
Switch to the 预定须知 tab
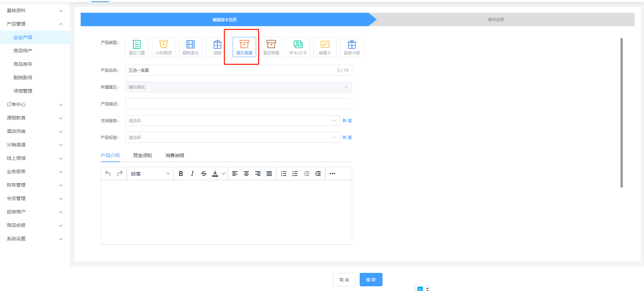click(143, 155)
